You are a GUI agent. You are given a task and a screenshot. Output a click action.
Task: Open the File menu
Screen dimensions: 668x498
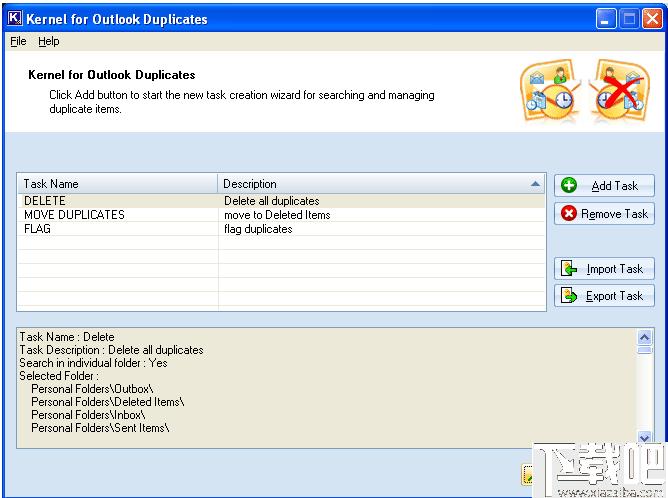tap(18, 41)
